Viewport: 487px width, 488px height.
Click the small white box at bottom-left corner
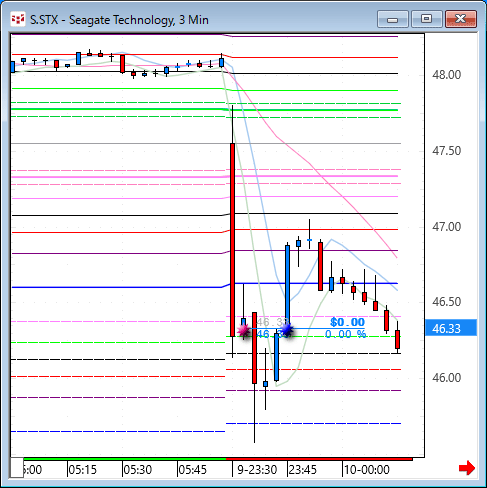click(17, 468)
